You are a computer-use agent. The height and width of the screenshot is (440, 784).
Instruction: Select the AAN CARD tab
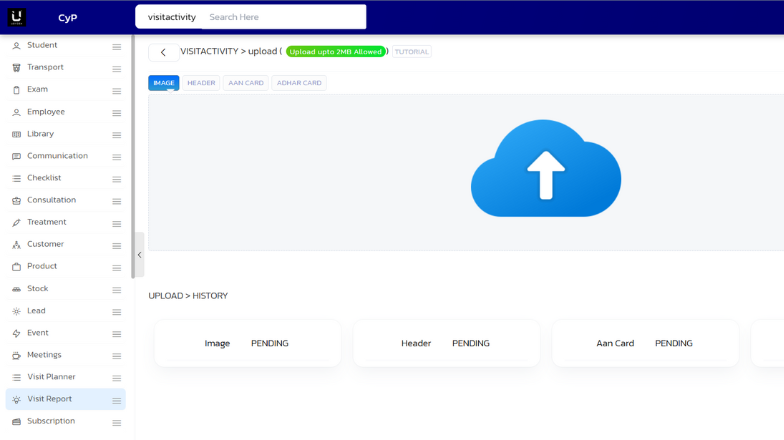245,83
